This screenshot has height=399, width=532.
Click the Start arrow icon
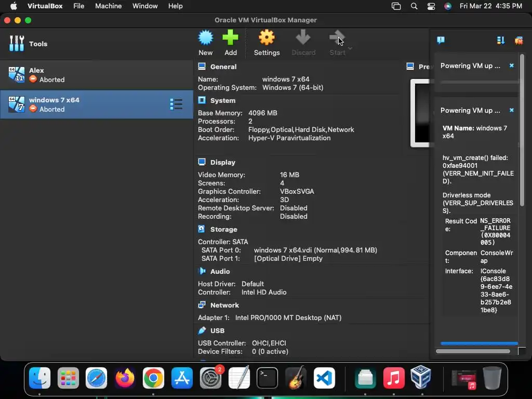[337, 37]
